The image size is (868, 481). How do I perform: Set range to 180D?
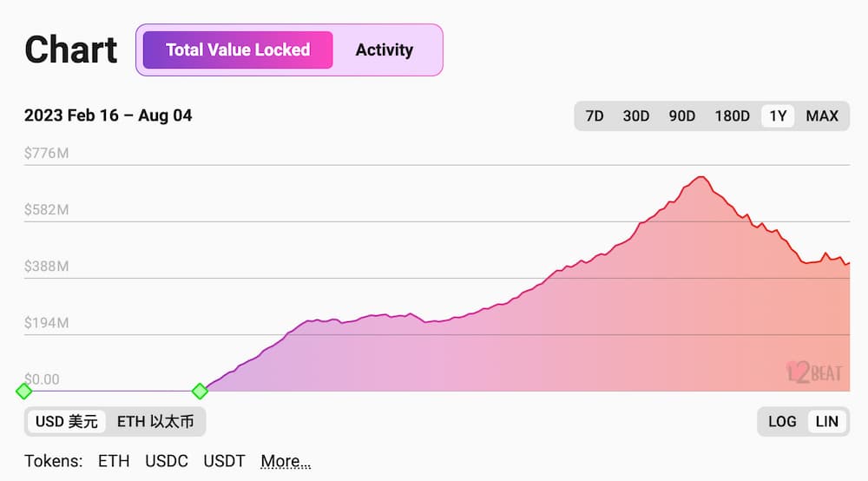tap(732, 115)
